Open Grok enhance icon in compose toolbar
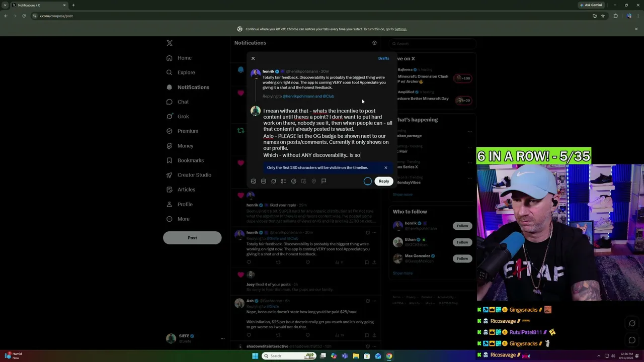Image resolution: width=644 pixels, height=362 pixels. [274, 181]
